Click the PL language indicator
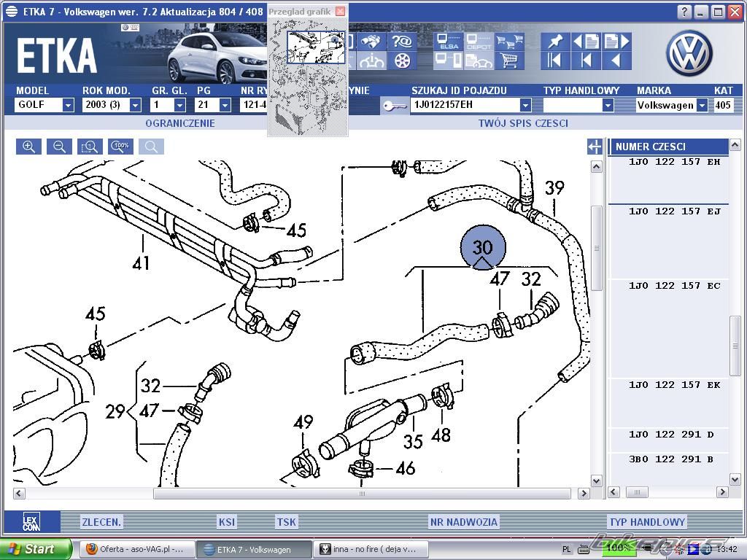The image size is (747, 560). pyautogui.click(x=566, y=550)
